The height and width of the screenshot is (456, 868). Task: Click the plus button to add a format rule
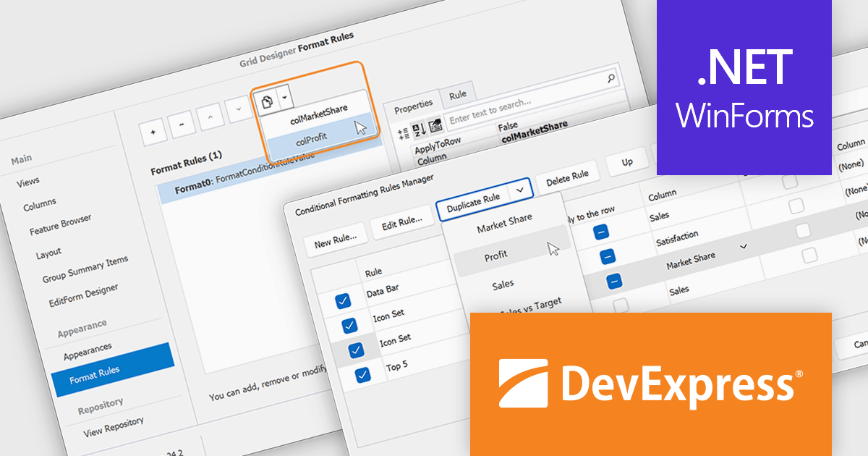pyautogui.click(x=153, y=132)
